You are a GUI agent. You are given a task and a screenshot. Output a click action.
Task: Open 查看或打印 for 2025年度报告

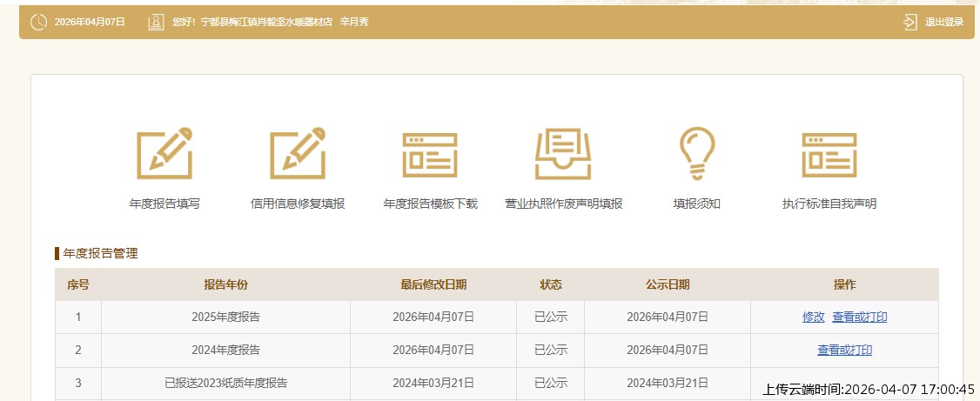coord(859,317)
